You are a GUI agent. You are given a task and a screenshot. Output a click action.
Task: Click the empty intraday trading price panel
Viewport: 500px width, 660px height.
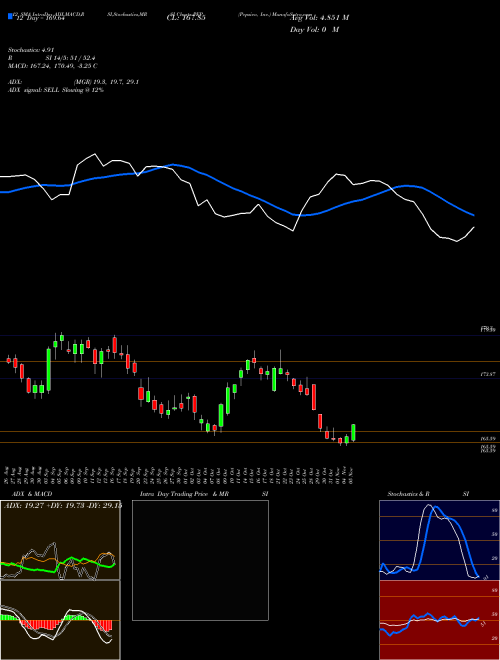pos(200,560)
